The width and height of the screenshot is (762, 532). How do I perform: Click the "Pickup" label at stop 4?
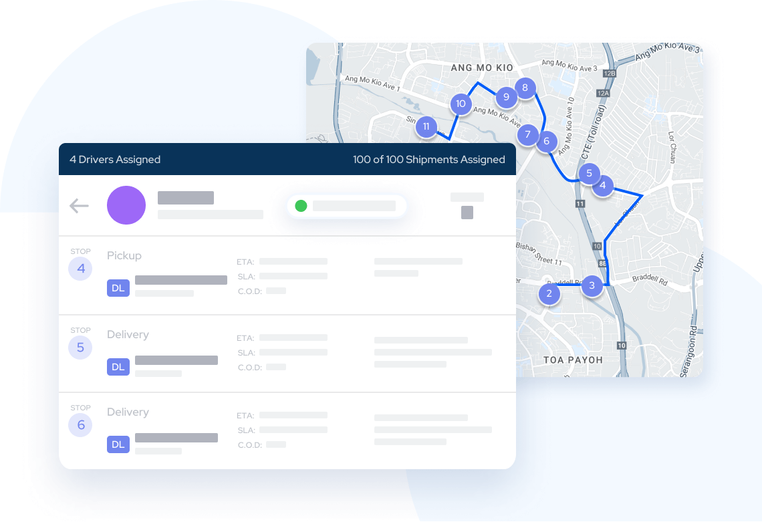click(124, 255)
